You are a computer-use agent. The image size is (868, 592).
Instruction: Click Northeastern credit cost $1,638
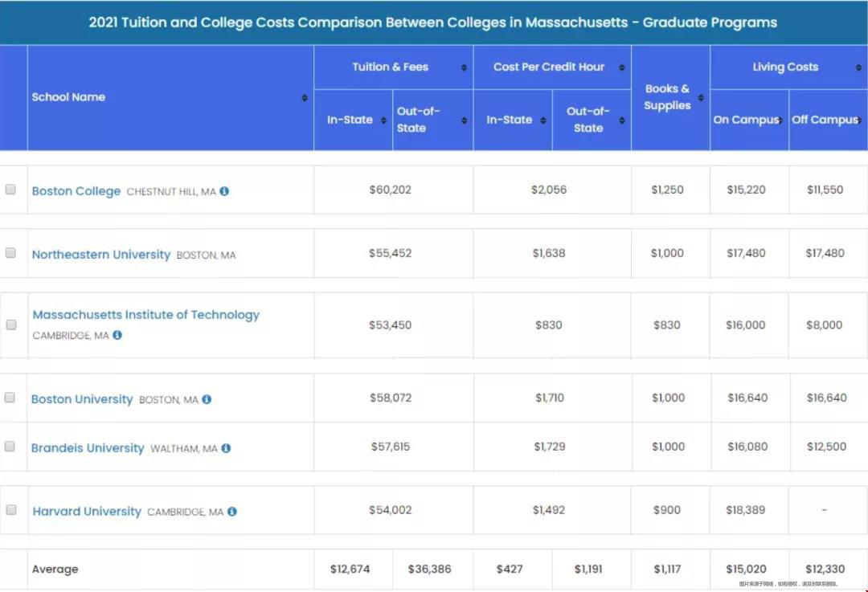click(549, 253)
